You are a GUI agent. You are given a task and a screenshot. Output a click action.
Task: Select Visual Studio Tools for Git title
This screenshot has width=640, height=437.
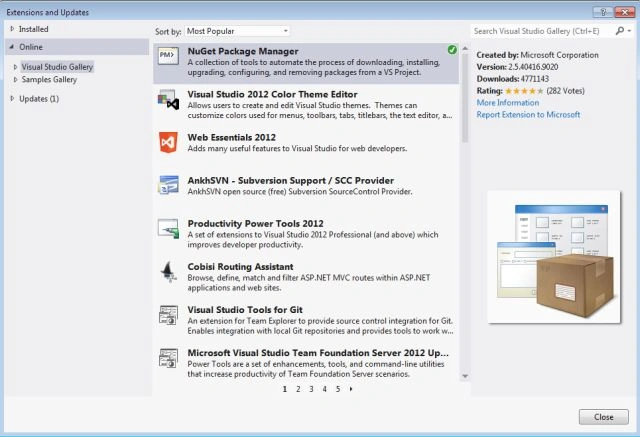coord(245,310)
